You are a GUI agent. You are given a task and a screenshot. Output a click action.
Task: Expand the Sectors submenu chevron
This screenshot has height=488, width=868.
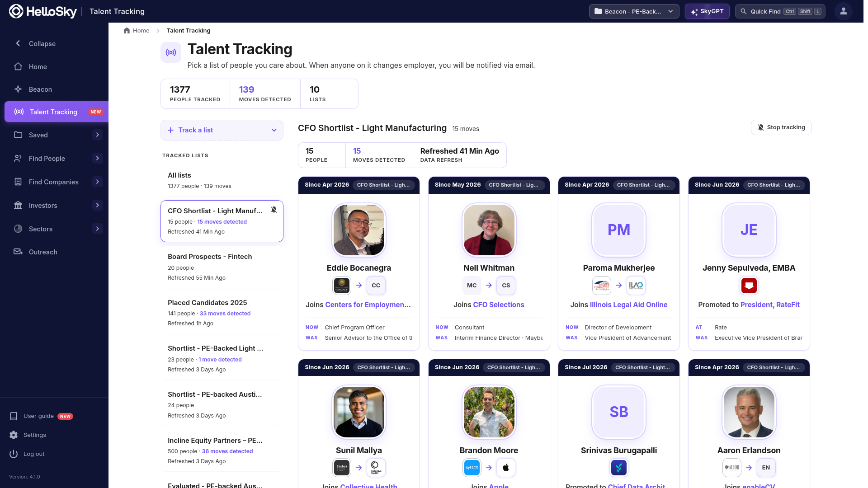[97, 229]
